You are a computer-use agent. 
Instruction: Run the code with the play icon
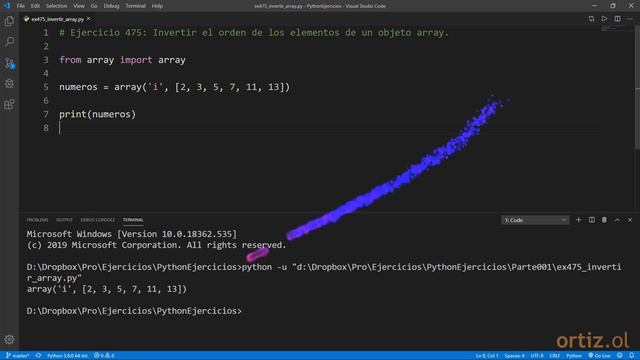604,19
